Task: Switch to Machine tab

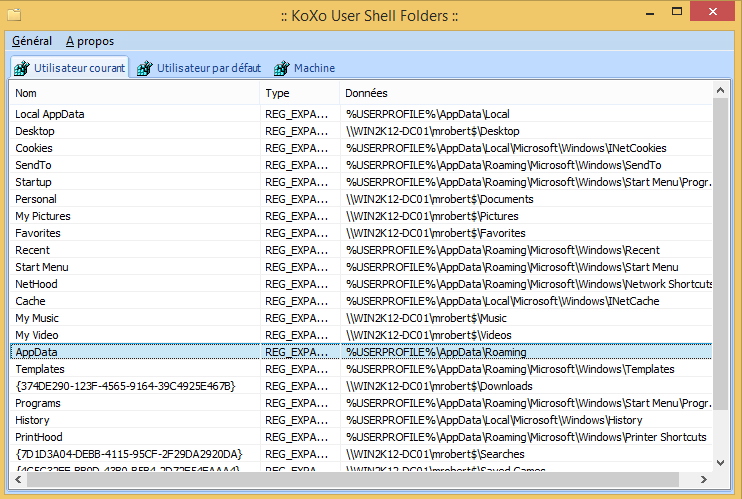Action: (304, 68)
